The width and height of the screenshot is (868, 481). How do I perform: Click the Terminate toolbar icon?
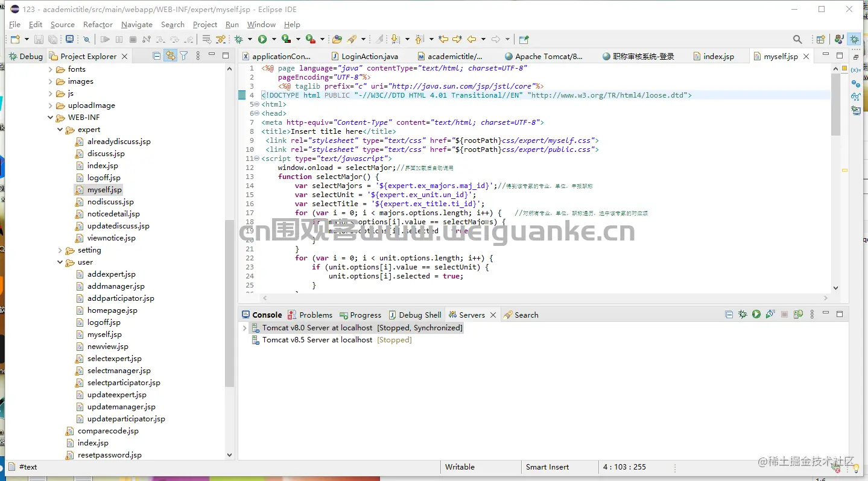click(x=133, y=39)
